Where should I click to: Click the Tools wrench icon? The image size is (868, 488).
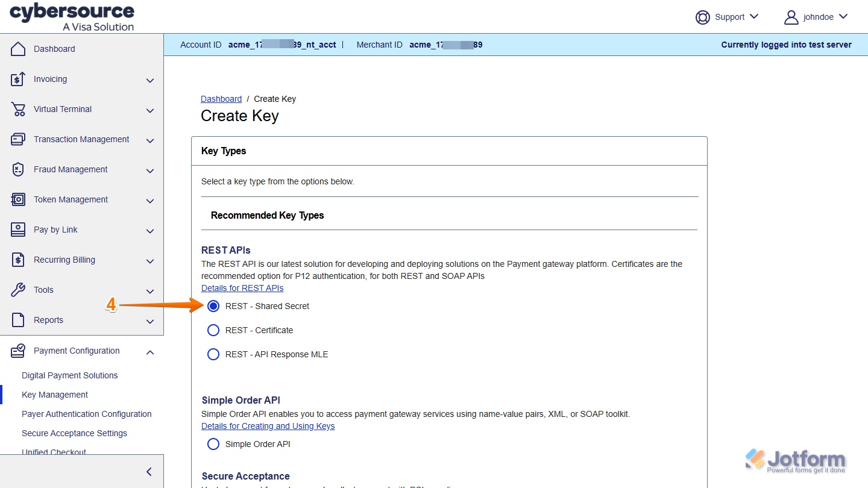[x=18, y=290]
